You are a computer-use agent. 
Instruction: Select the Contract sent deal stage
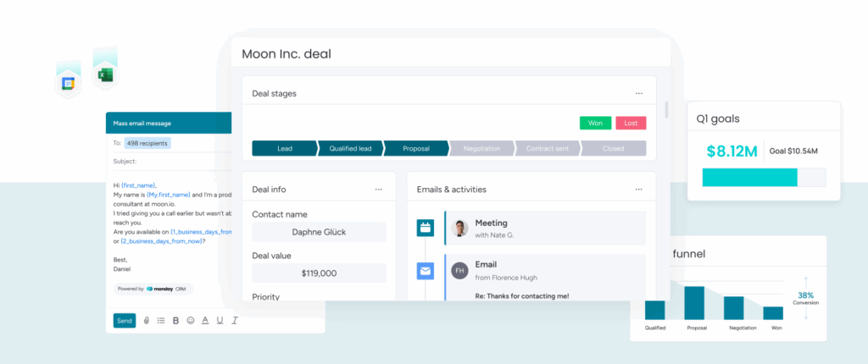tap(548, 149)
